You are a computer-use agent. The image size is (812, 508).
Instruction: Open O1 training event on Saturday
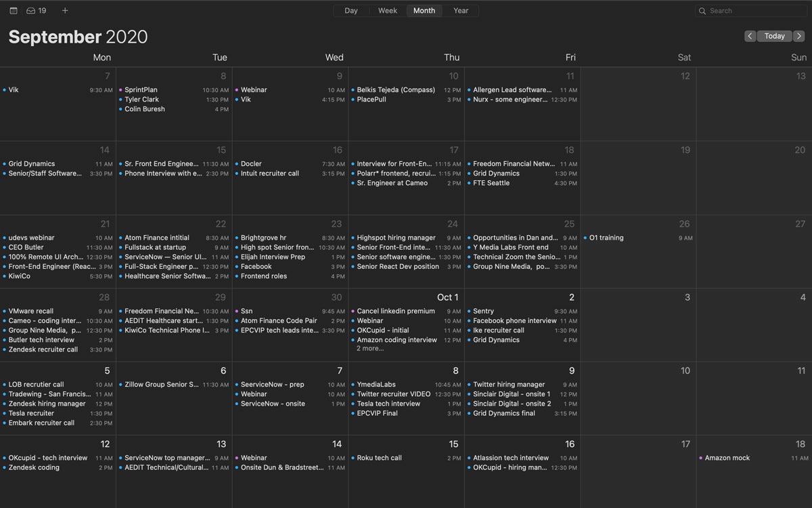coord(638,238)
